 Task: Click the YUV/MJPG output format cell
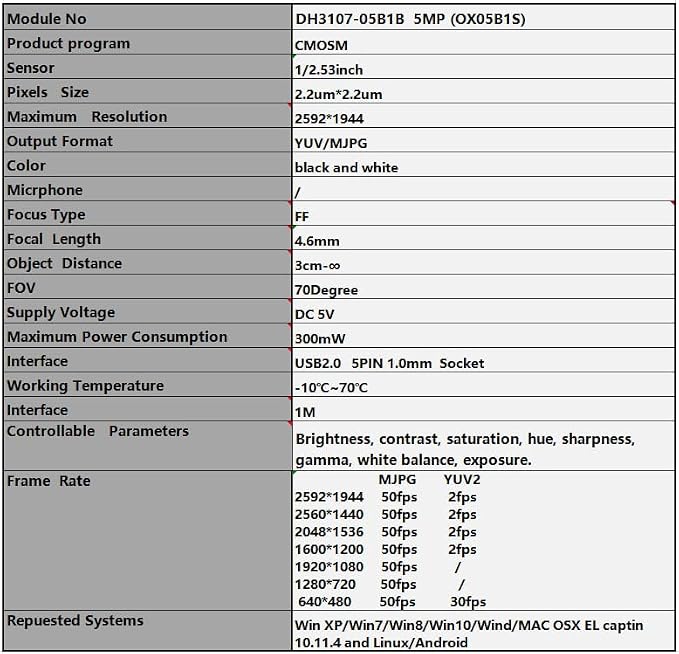point(483,140)
